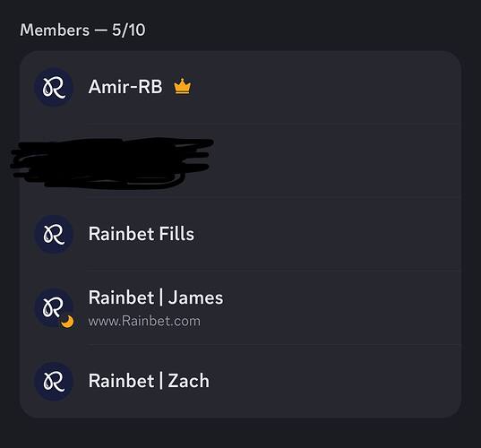
Task: Open Rainbet Fills avatar logo
Action: point(54,234)
